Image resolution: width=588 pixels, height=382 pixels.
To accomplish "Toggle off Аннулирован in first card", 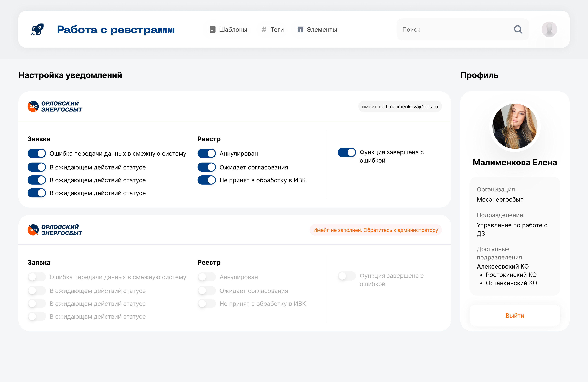I will pos(207,153).
